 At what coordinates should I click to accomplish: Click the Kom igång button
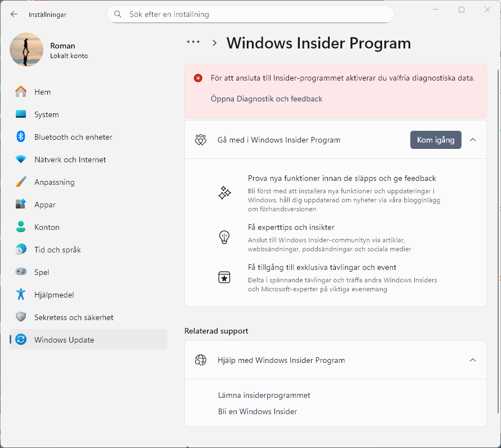click(x=436, y=140)
